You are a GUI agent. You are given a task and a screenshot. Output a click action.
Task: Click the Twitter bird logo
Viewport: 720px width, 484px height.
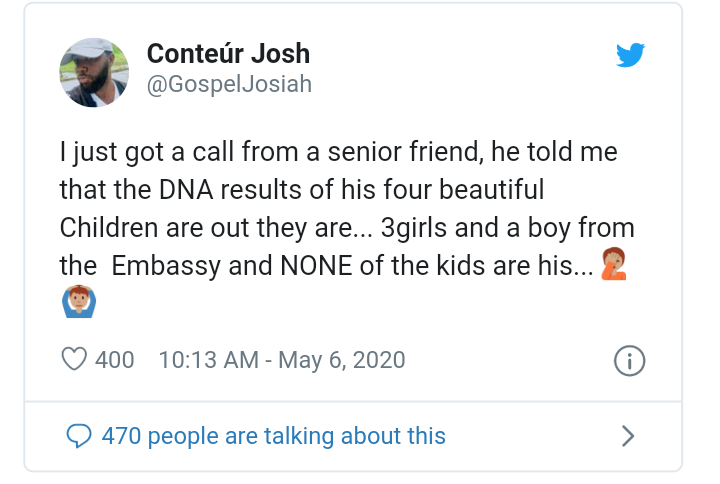pos(631,55)
